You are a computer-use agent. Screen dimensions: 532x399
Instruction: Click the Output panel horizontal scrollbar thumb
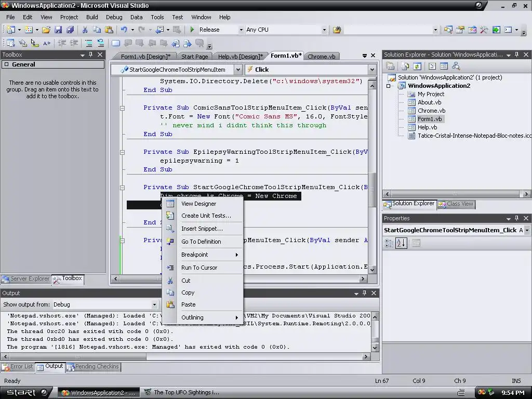click(x=78, y=356)
